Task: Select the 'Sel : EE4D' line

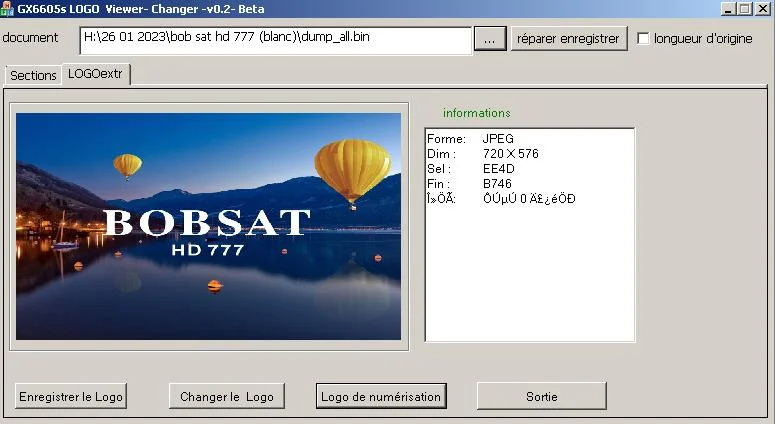Action: [x=471, y=169]
